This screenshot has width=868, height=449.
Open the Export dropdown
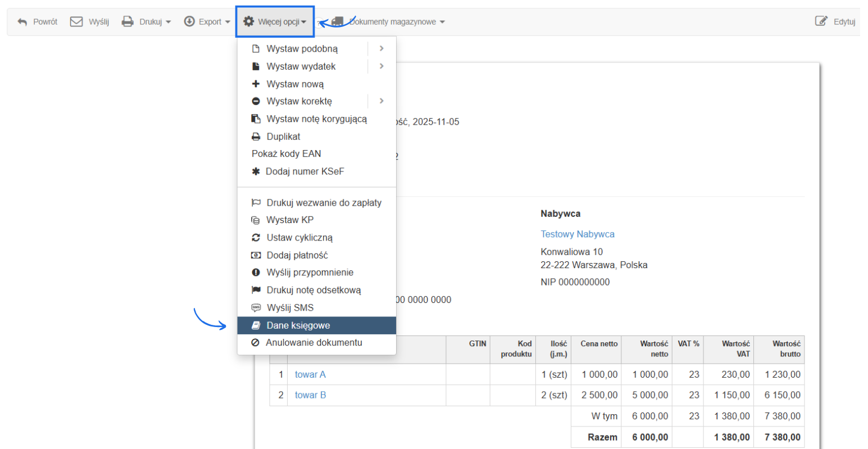coord(207,22)
